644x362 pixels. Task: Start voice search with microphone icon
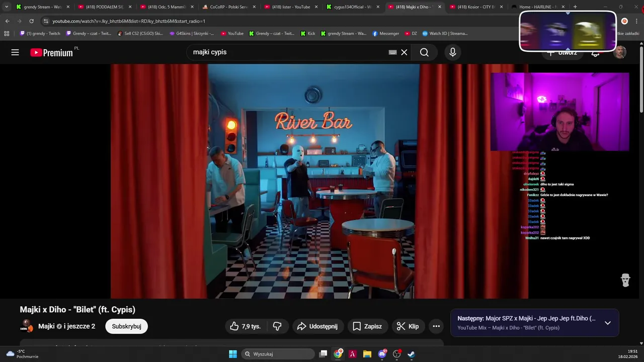(x=453, y=52)
